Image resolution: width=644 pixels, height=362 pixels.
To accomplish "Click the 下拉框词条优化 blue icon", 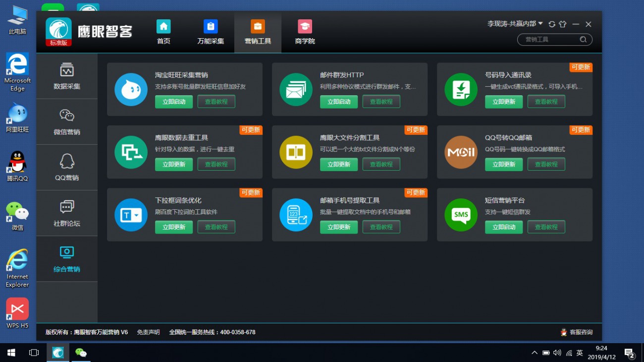I will click(x=131, y=215).
